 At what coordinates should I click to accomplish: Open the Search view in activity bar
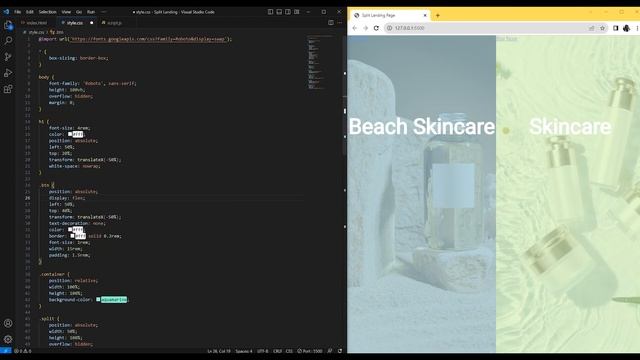coord(8,40)
